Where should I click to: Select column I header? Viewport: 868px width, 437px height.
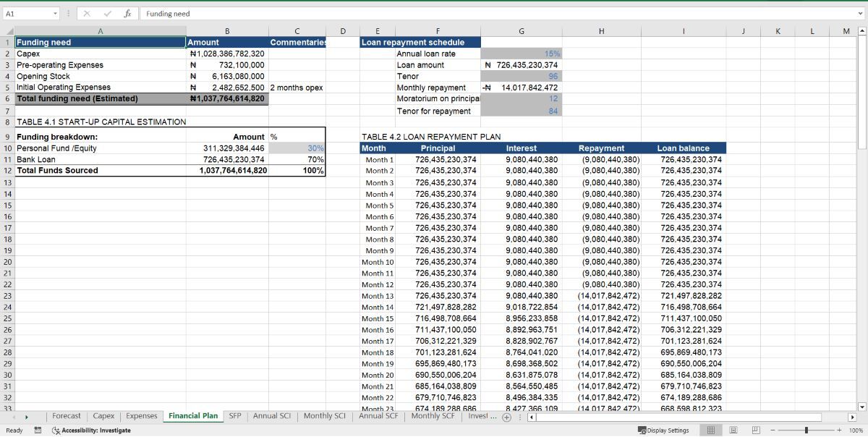point(684,31)
